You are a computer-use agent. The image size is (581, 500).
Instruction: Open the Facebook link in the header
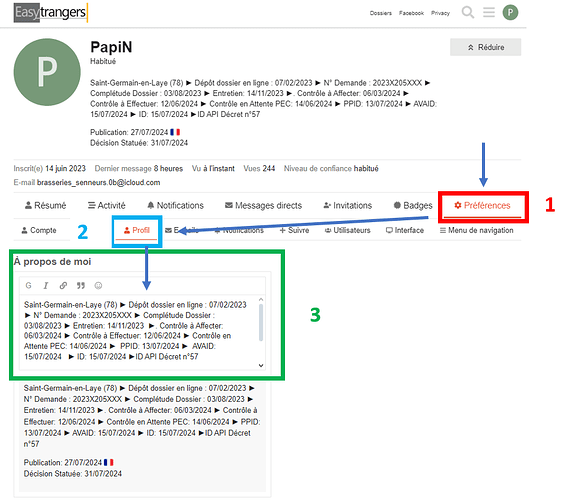coord(411,13)
